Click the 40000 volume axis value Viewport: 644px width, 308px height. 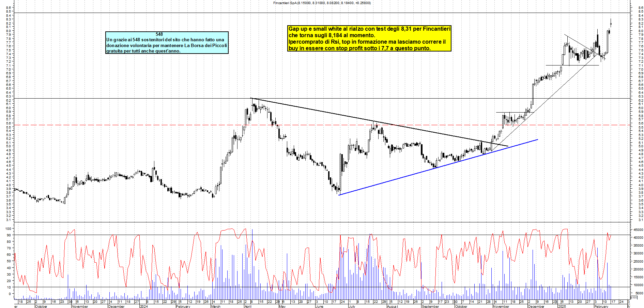coord(638,237)
